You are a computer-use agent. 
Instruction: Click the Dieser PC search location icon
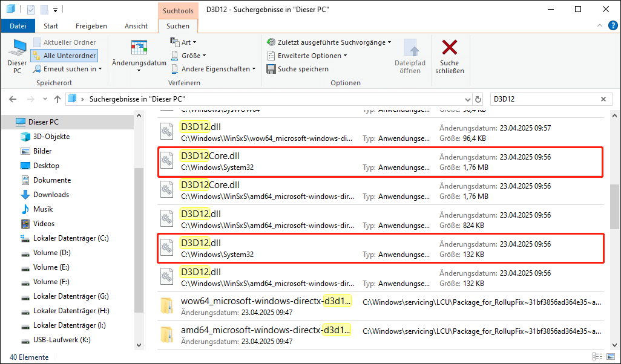point(17,56)
